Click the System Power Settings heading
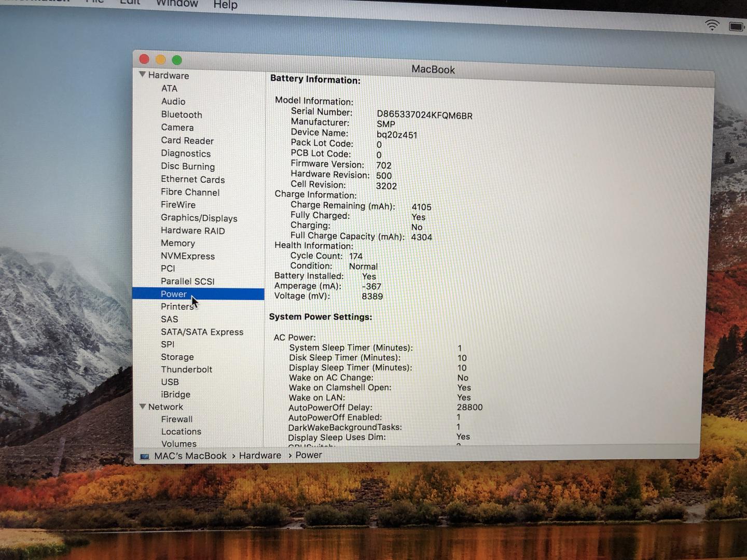The width and height of the screenshot is (747, 560). pos(321,317)
